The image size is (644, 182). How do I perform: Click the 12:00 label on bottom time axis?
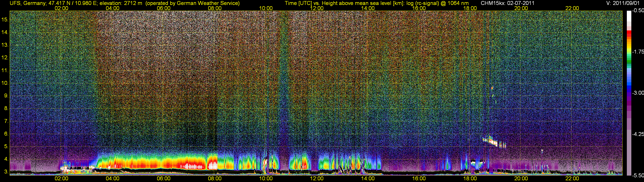coord(317,179)
